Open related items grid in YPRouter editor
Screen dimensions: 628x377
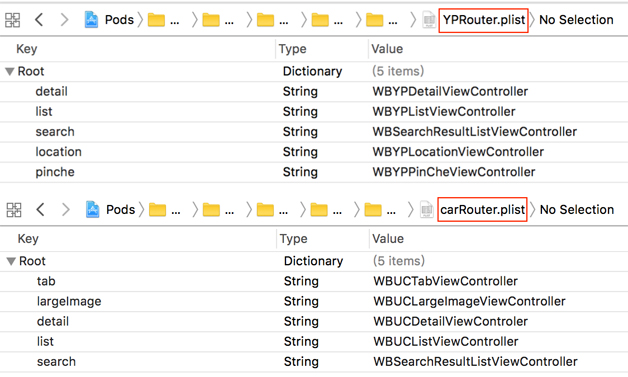12,20
